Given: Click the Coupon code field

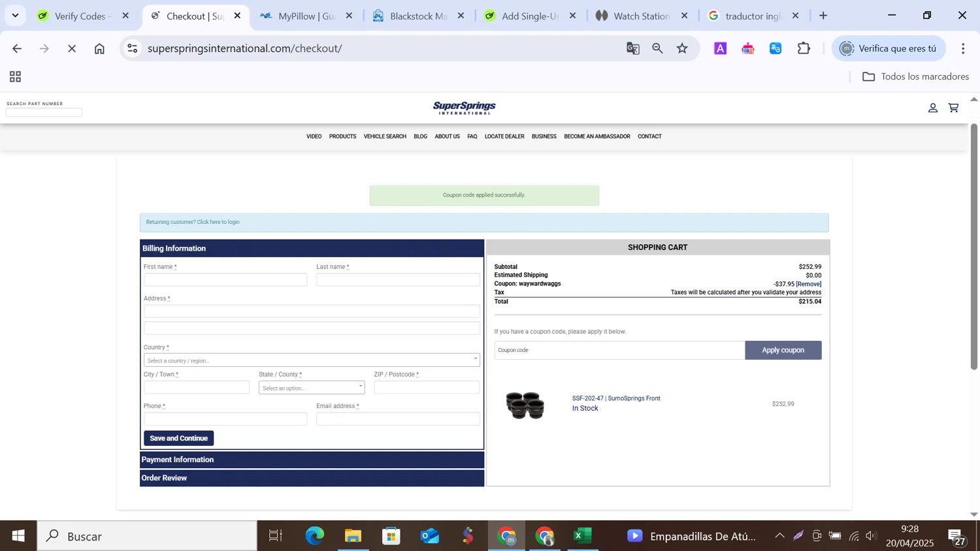Looking at the screenshot, I should coord(619,350).
